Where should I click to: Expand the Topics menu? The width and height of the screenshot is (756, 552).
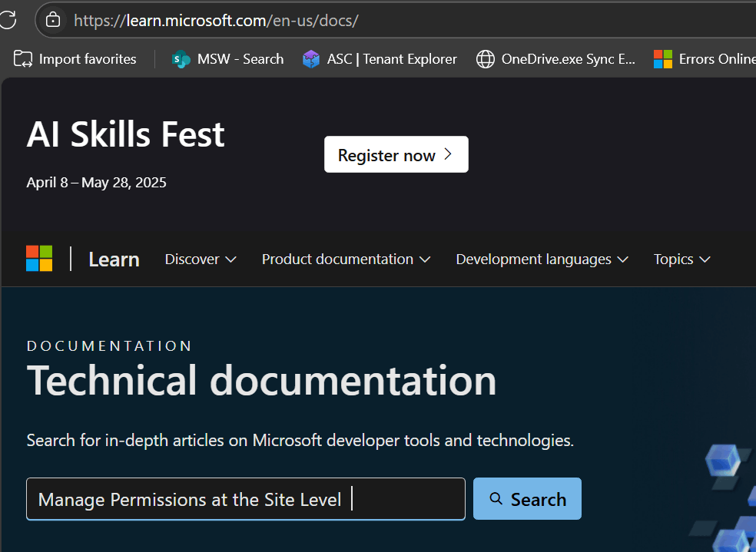coord(681,259)
